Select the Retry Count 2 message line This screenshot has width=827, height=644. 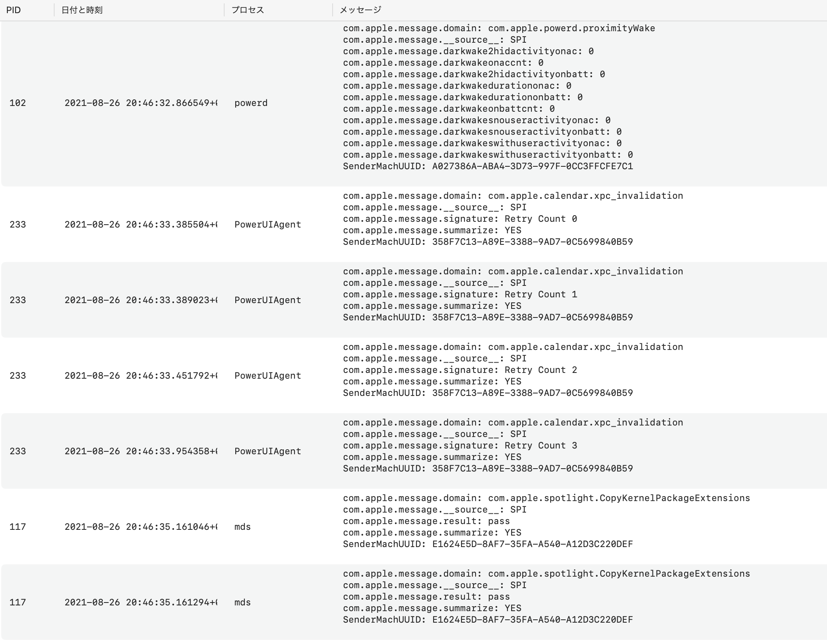click(x=460, y=370)
